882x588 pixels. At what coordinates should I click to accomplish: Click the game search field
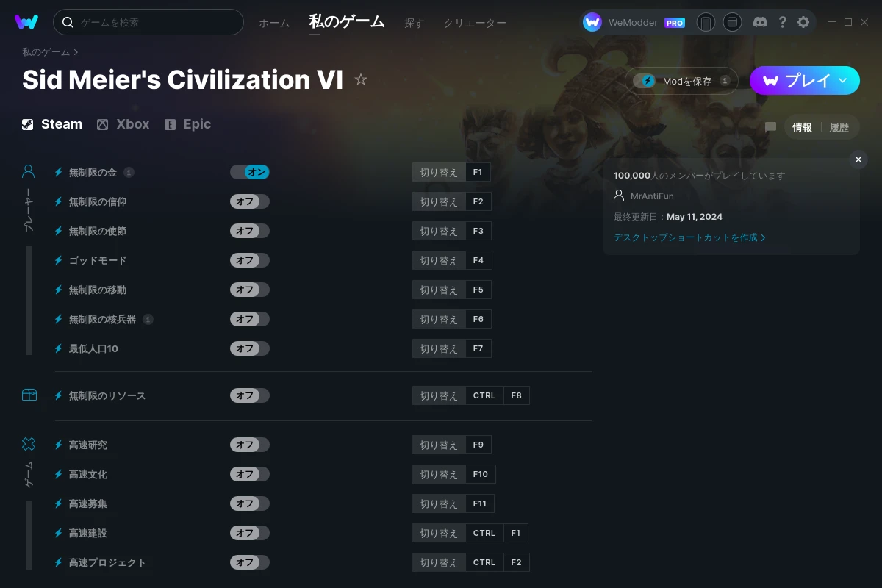(147, 22)
